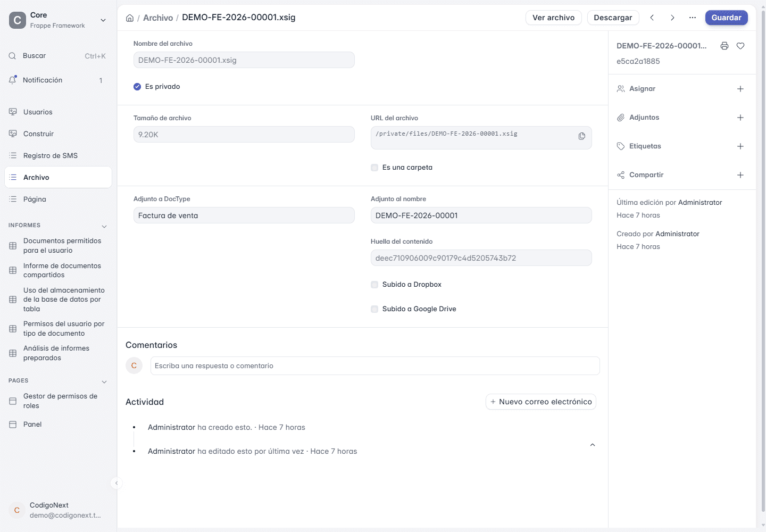Check the Es una carpeta checkbox
This screenshot has height=532, width=766.
click(374, 168)
